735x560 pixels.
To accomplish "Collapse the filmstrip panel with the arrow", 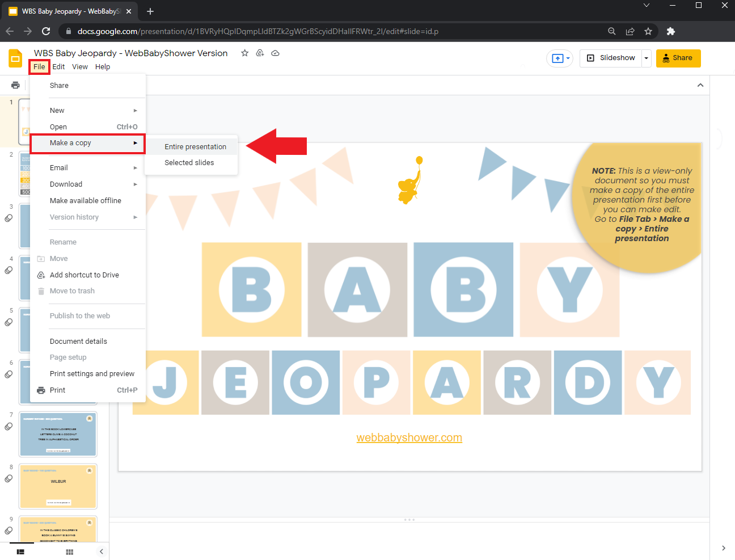I will coord(102,551).
